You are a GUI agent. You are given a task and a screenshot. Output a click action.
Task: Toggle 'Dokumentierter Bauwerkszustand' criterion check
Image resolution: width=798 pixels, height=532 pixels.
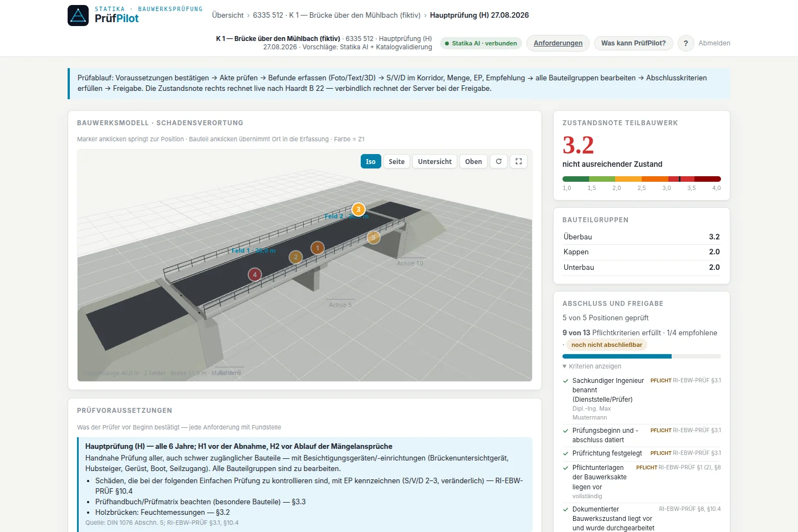[x=566, y=509]
